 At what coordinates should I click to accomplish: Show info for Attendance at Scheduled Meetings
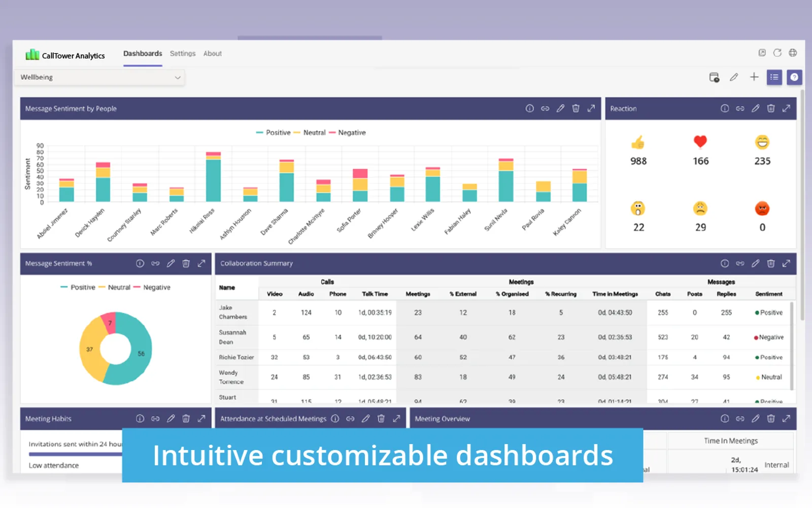(x=335, y=419)
